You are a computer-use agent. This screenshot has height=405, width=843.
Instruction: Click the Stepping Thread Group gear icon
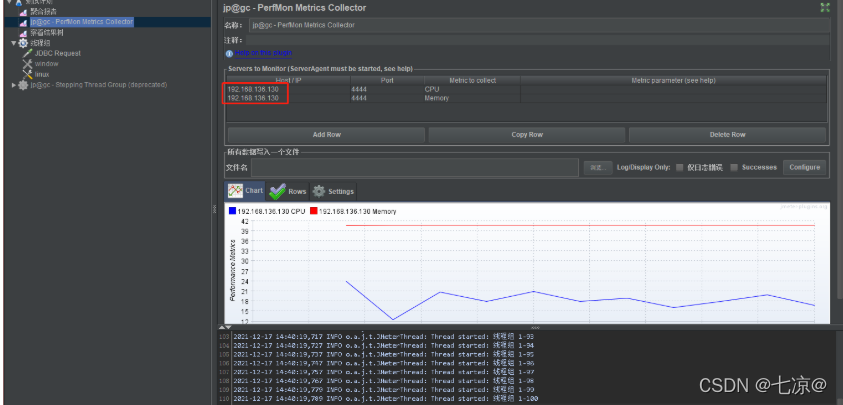pyautogui.click(x=23, y=85)
